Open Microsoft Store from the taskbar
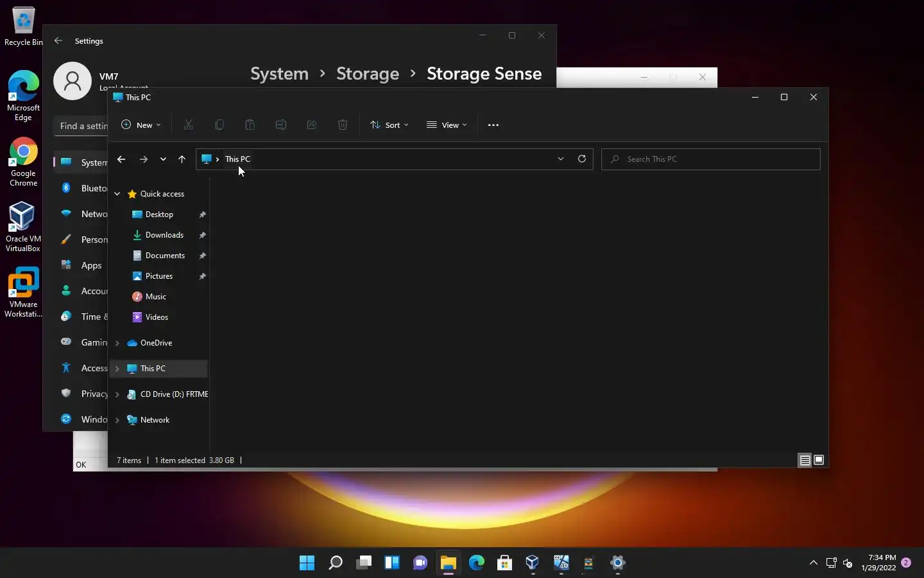 click(x=504, y=563)
